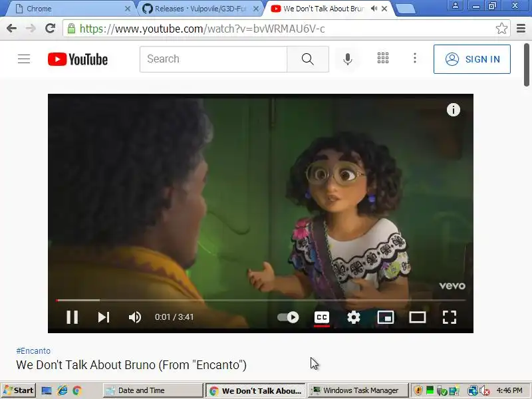
Task: Pause the video playback
Action: (x=72, y=317)
